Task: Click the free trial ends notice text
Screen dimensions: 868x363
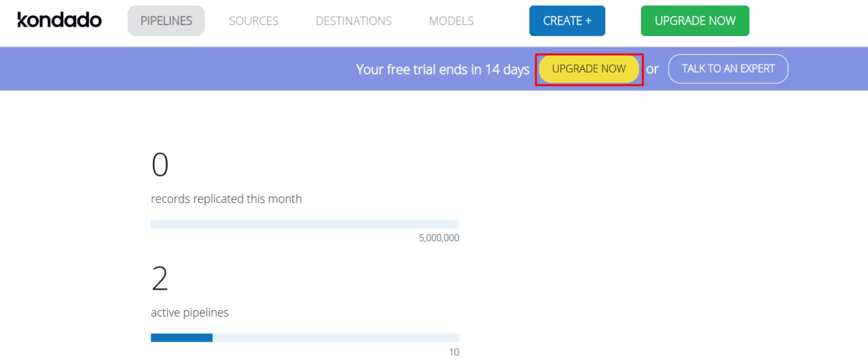Action: [443, 70]
